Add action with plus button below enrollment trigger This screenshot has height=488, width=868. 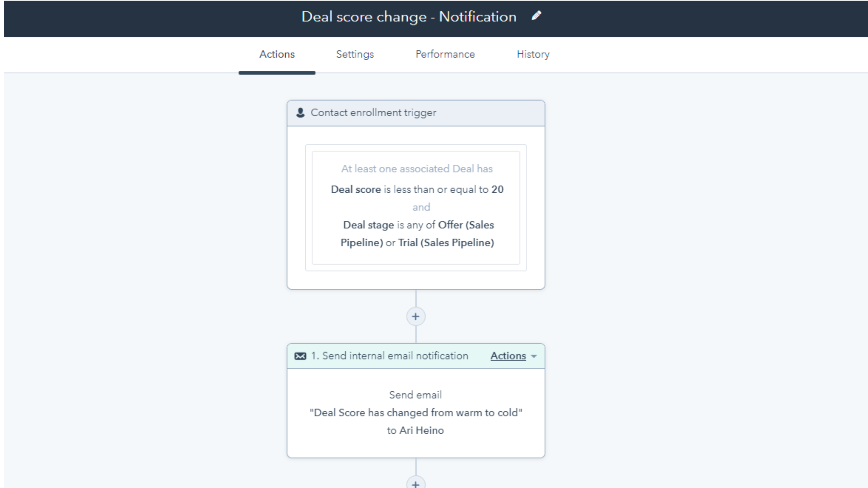tap(415, 316)
